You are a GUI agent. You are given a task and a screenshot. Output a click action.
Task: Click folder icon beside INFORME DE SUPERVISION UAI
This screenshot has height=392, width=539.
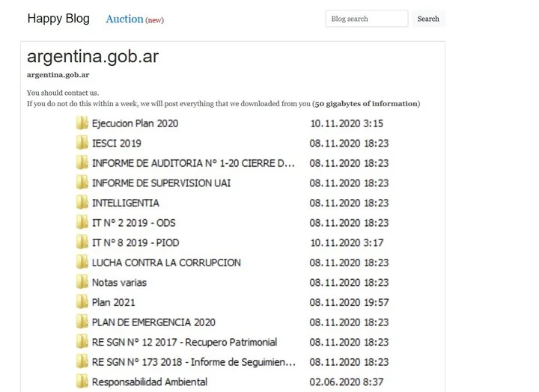(82, 183)
